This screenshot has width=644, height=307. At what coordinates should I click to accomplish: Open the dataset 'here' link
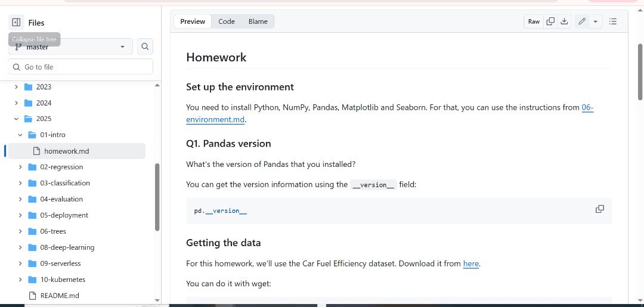[471, 263]
